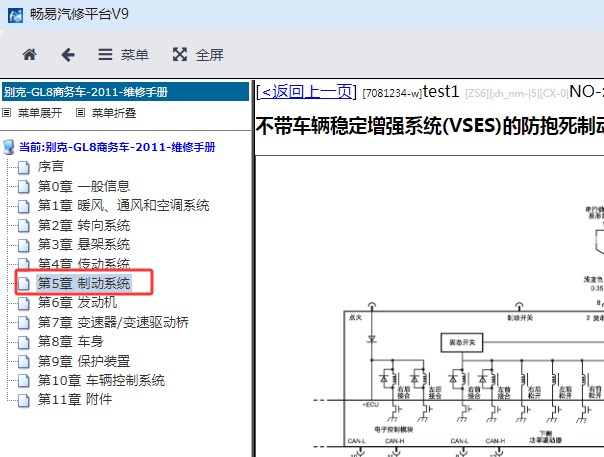Click the page icon beside 第0章
604x457 pixels.
(23, 186)
